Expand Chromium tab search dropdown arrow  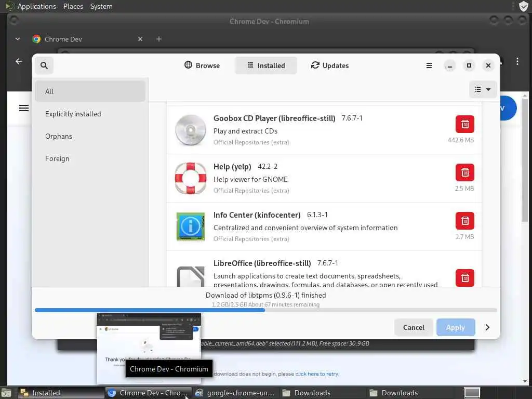click(x=18, y=39)
